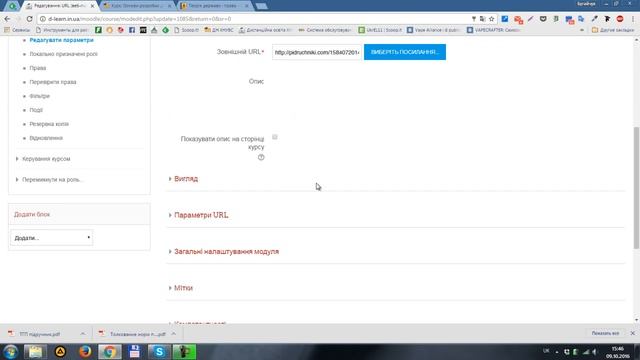Screen dimensions: 640x360
Task: Open 'Редагувати параметри' sidebar link
Action: [x=62, y=40]
